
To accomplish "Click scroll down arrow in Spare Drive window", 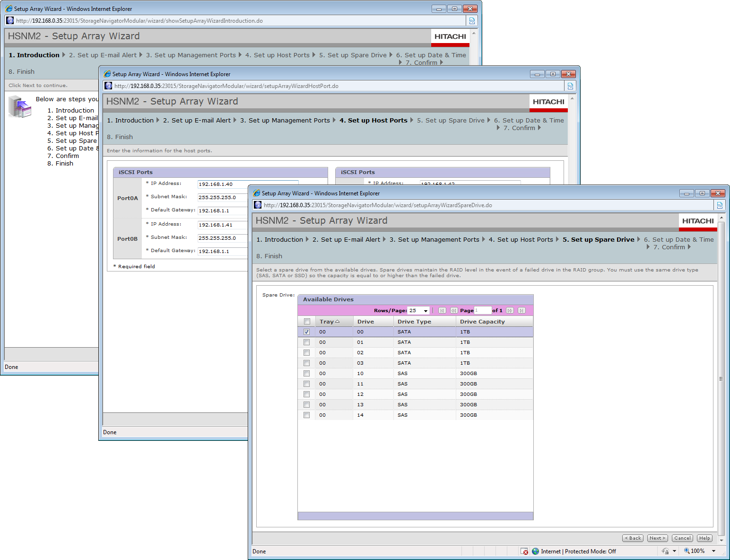I will click(721, 540).
